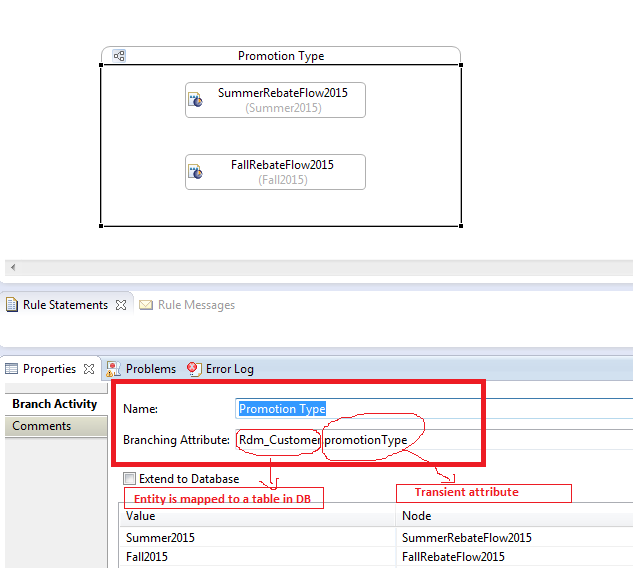Close the Rule Statements view
633x568 pixels.
click(121, 305)
